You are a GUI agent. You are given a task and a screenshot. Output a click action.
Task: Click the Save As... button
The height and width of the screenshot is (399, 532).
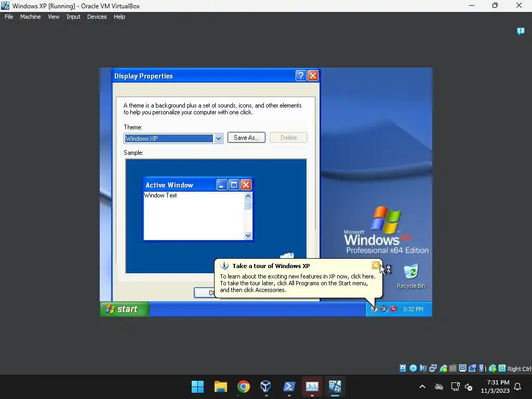click(246, 137)
